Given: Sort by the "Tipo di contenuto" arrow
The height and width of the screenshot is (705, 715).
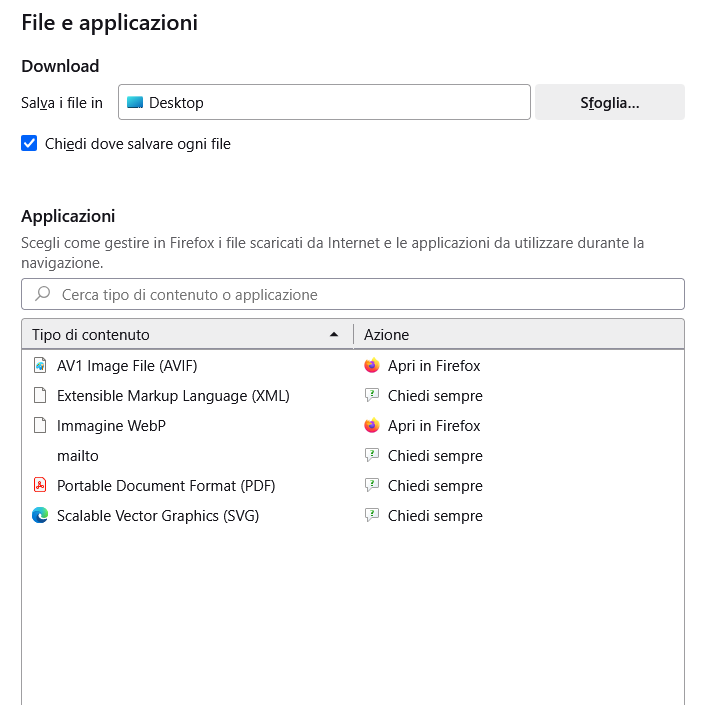Looking at the screenshot, I should coord(334,335).
